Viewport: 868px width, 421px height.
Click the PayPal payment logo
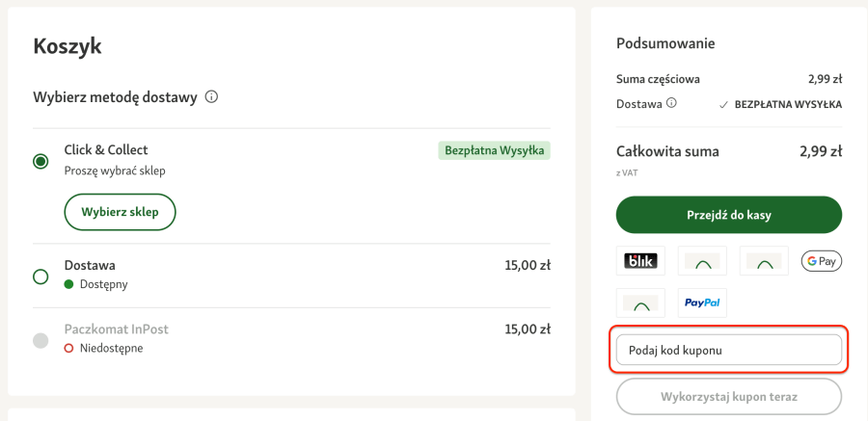[x=702, y=303]
